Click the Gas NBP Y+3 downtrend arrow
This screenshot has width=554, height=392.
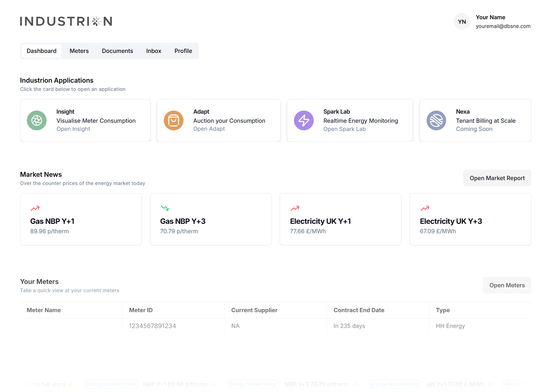point(165,208)
